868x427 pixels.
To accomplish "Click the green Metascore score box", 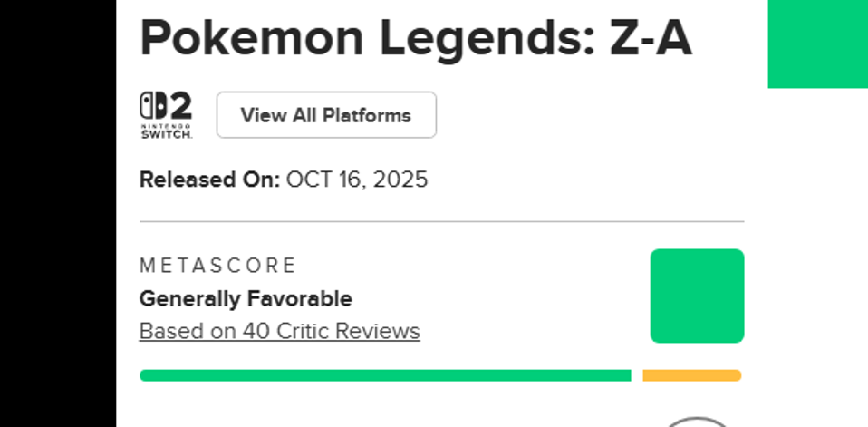I will click(x=697, y=296).
